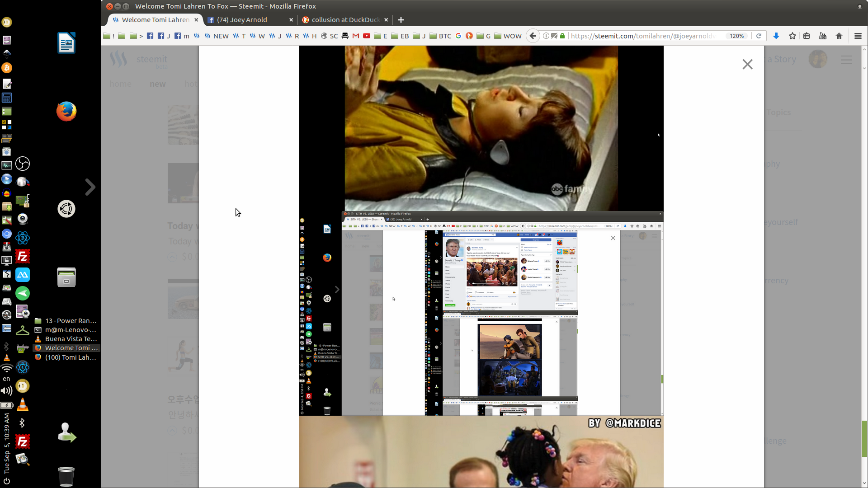Reload the page with the refresh icon
The height and width of the screenshot is (488, 868).
tap(759, 36)
